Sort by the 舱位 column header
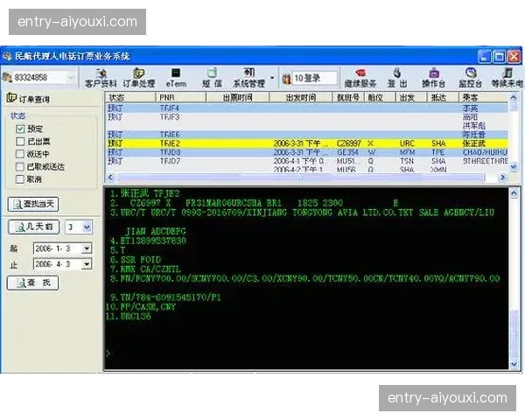This screenshot has height=420, width=525. 380,97
